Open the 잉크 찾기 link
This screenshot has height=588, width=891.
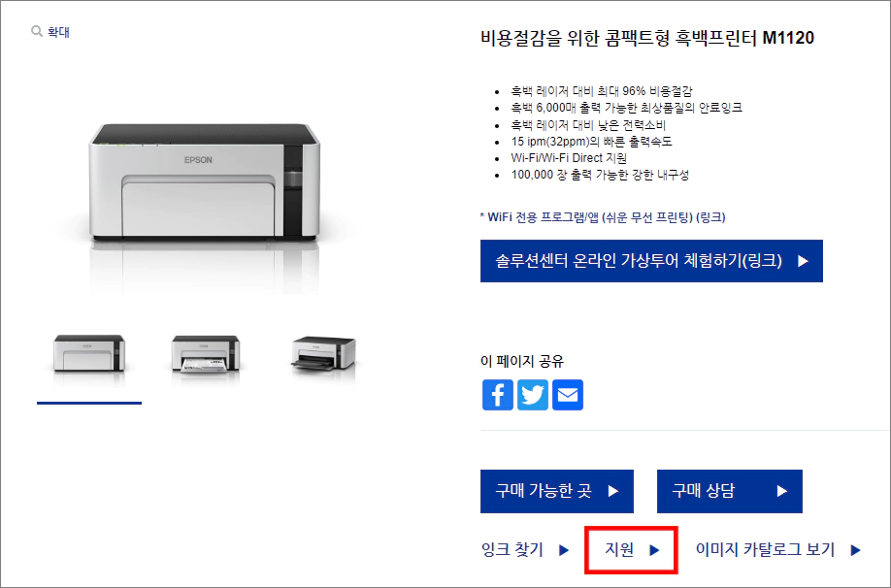pyautogui.click(x=511, y=550)
